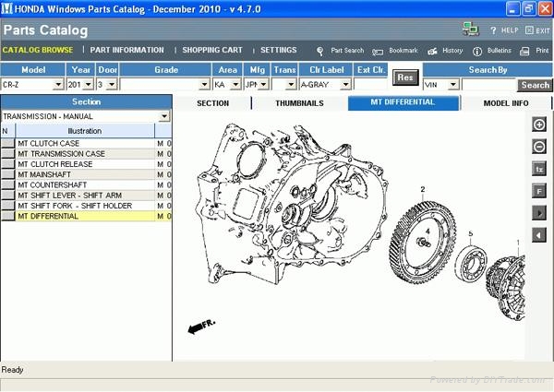Open the Mfg dropdown showing JPN
Viewport: 554px width, 392px height.
264,85
